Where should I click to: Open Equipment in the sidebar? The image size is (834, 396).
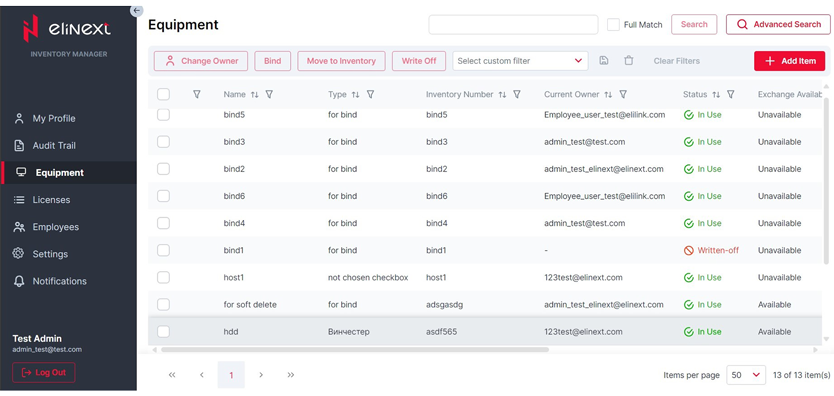point(68,173)
